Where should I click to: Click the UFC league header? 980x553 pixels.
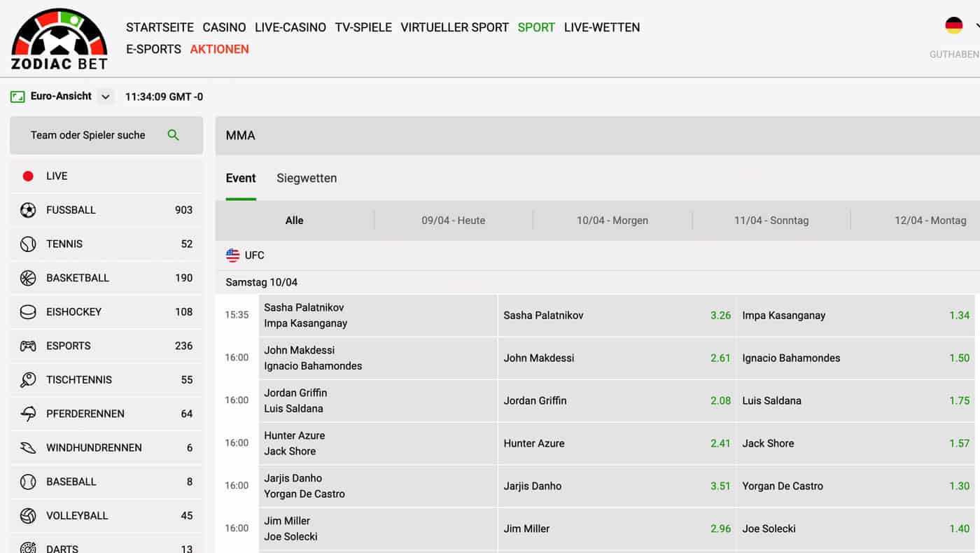[x=598, y=255]
